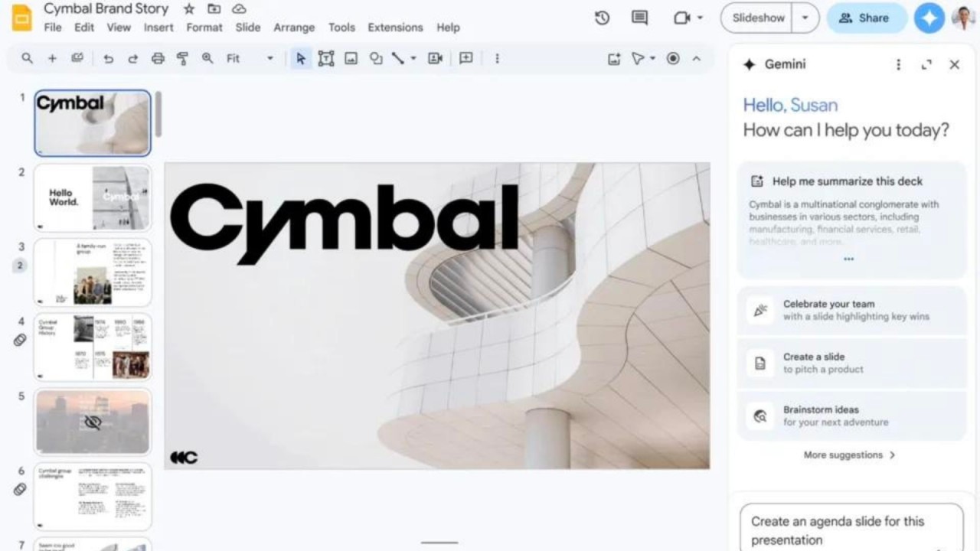Toggle the Gemini sparkle button
The image size is (980, 551).
[929, 18]
